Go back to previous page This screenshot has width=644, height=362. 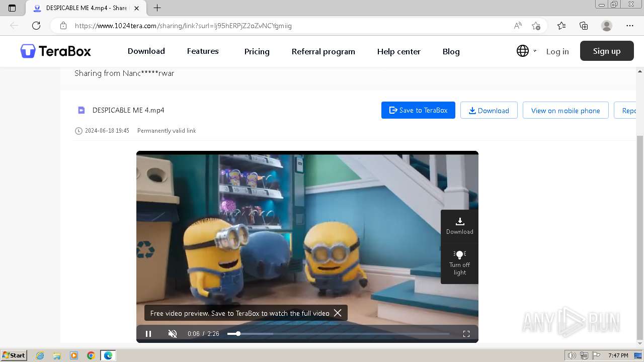[x=14, y=26]
